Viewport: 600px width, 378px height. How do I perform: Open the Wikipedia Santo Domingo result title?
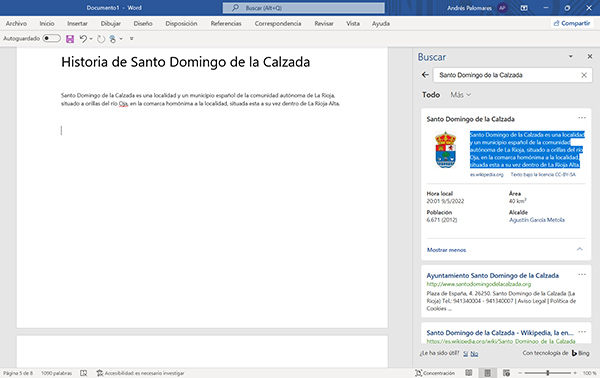(x=500, y=333)
